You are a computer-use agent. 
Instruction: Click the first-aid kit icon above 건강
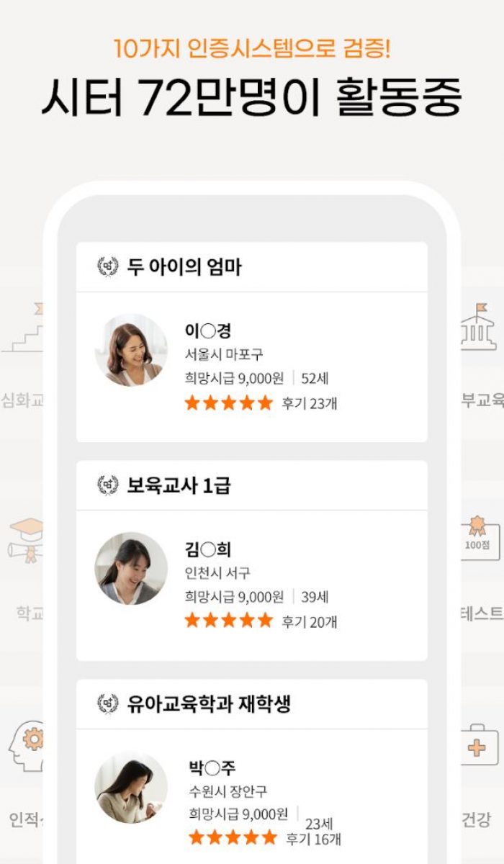pyautogui.click(x=480, y=745)
